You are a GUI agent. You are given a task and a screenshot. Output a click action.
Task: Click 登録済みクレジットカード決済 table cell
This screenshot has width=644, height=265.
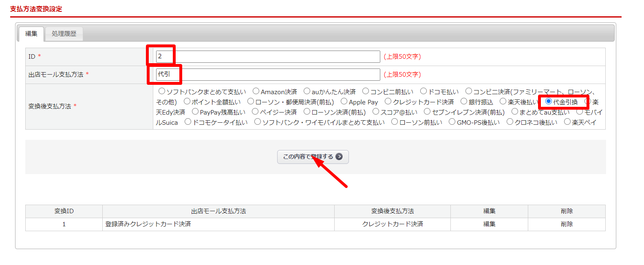coord(218,224)
